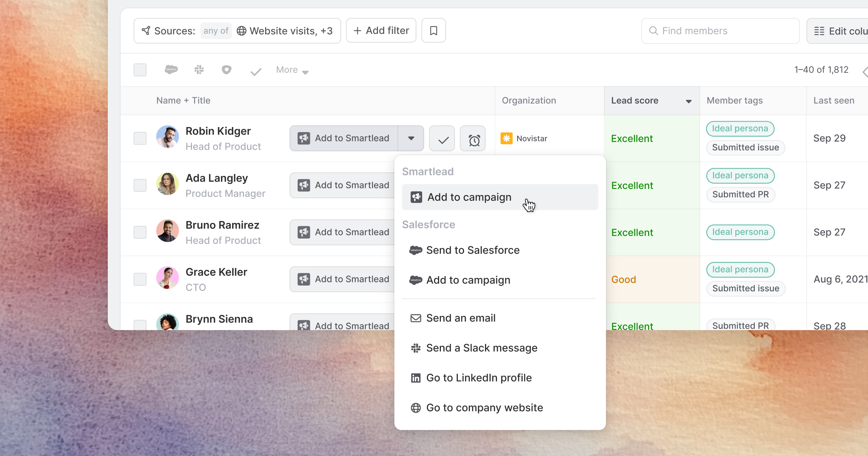Click the Slack icon in bulk toolbar
The height and width of the screenshot is (456, 868).
coord(199,69)
